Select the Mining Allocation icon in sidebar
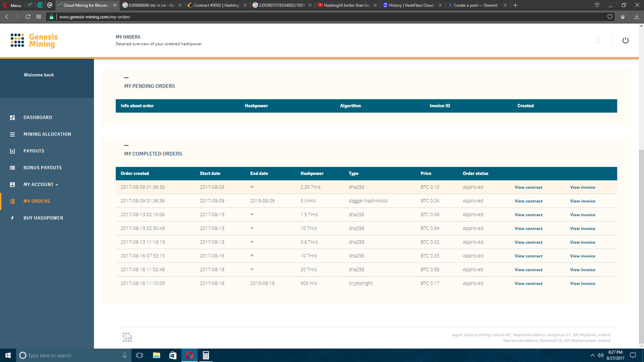 pyautogui.click(x=12, y=134)
